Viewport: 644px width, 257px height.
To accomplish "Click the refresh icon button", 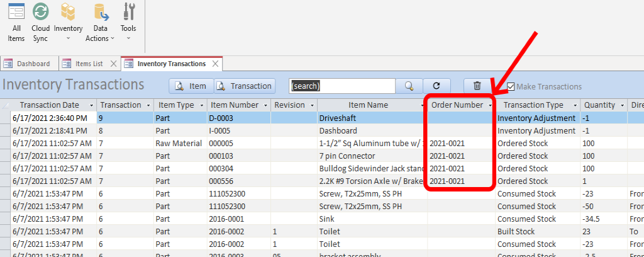I will click(436, 86).
